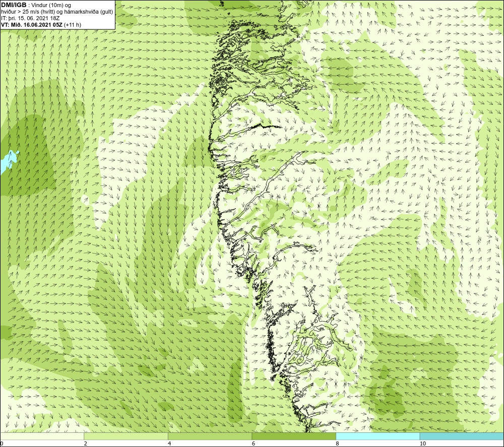The height and width of the screenshot is (447, 504).
Task: Click the legend scale label "6"
Action: (x=254, y=443)
